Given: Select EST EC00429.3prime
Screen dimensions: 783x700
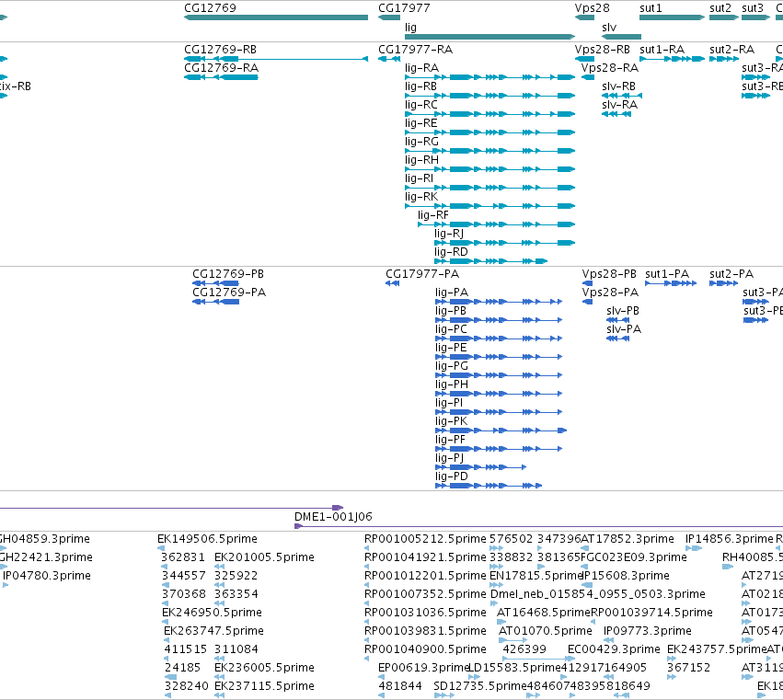Looking at the screenshot, I should [x=571, y=659].
